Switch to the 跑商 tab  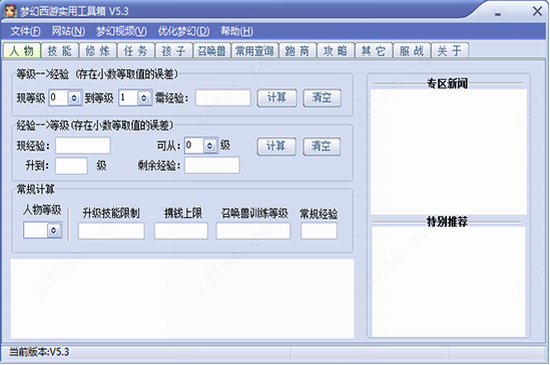pyautogui.click(x=297, y=51)
